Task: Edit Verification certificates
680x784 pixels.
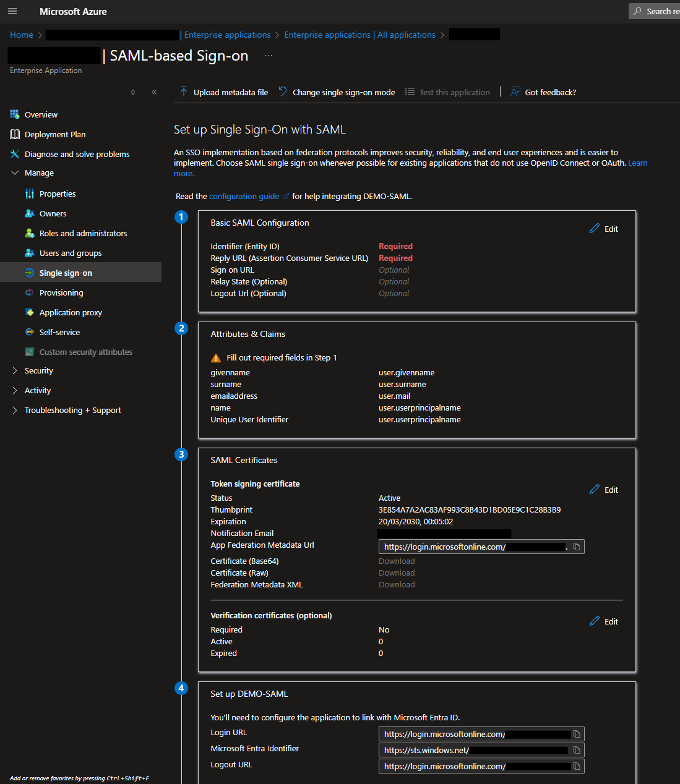Action: click(605, 621)
